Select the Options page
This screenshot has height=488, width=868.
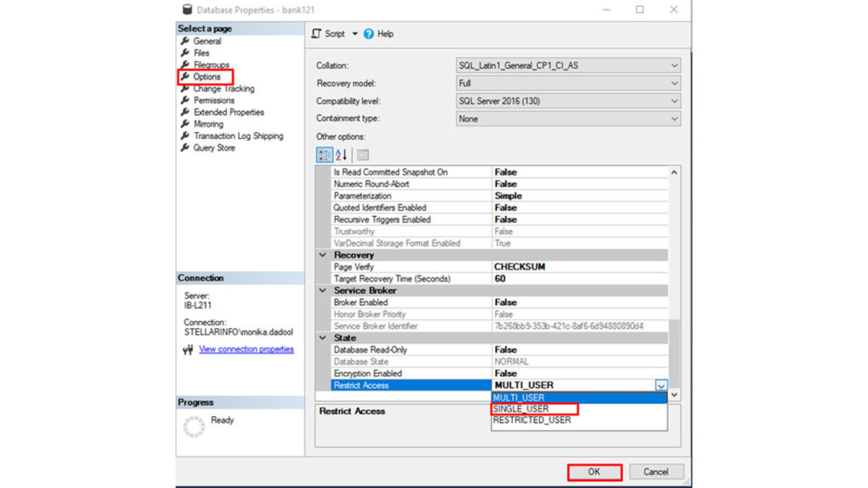click(x=207, y=76)
